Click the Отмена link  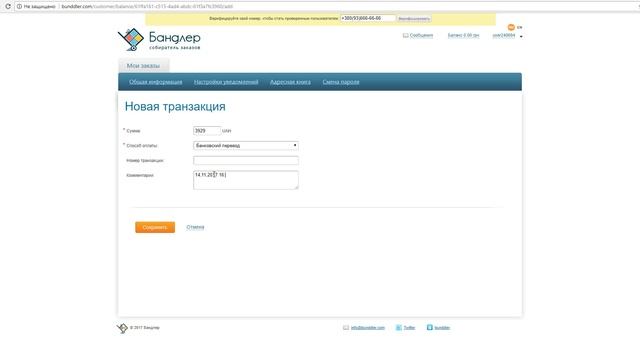[195, 227]
